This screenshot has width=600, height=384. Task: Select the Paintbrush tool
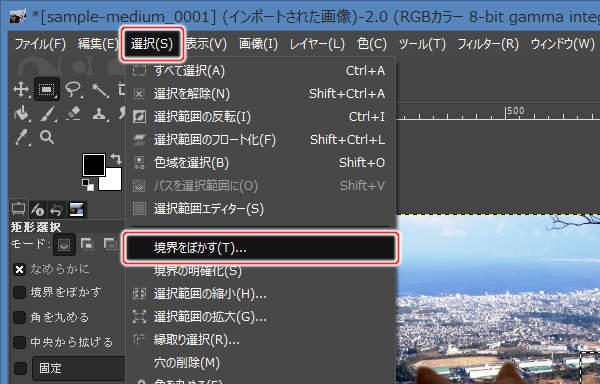tap(48, 114)
